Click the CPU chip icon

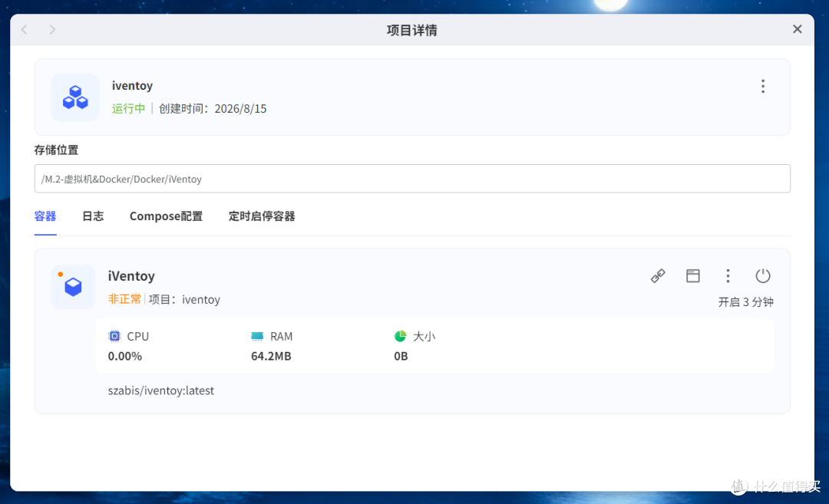(114, 336)
